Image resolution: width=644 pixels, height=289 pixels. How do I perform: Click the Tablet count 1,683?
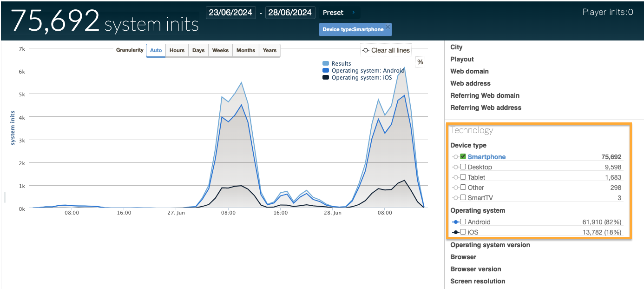(x=612, y=177)
